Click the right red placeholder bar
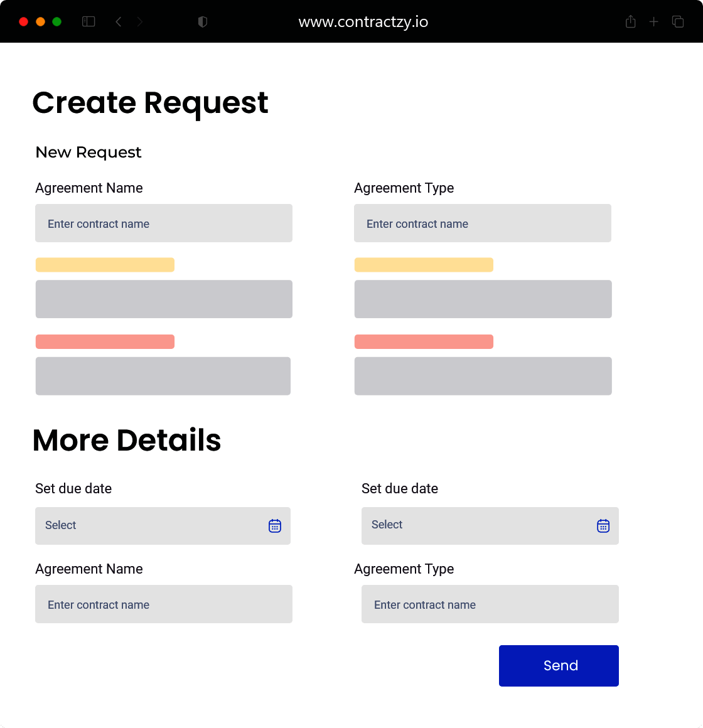Image resolution: width=703 pixels, height=728 pixels. 424,342
